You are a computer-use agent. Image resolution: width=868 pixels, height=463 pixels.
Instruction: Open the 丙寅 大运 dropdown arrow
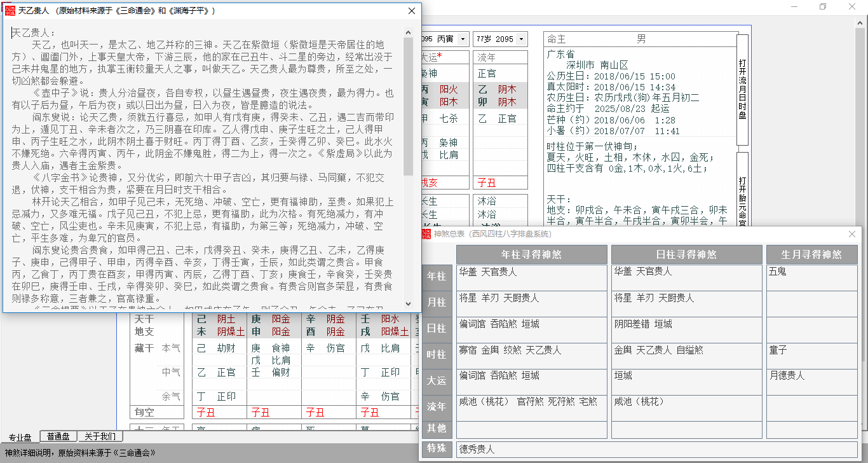click(463, 39)
